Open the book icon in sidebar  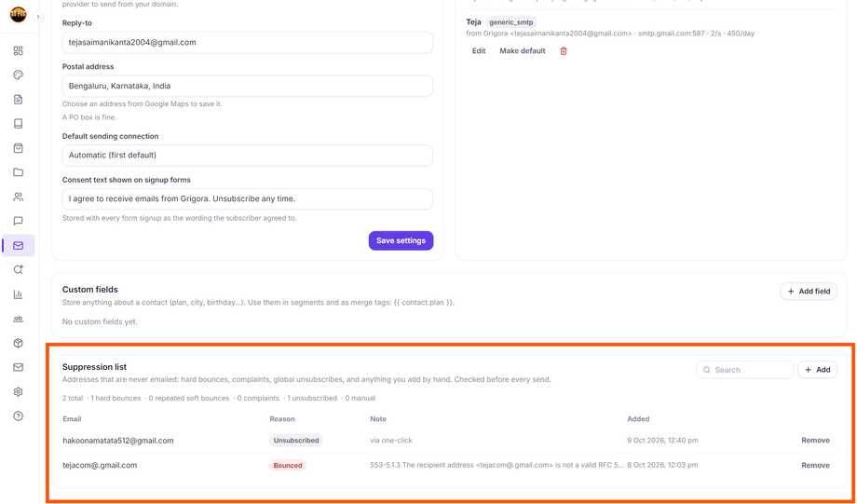pyautogui.click(x=18, y=124)
